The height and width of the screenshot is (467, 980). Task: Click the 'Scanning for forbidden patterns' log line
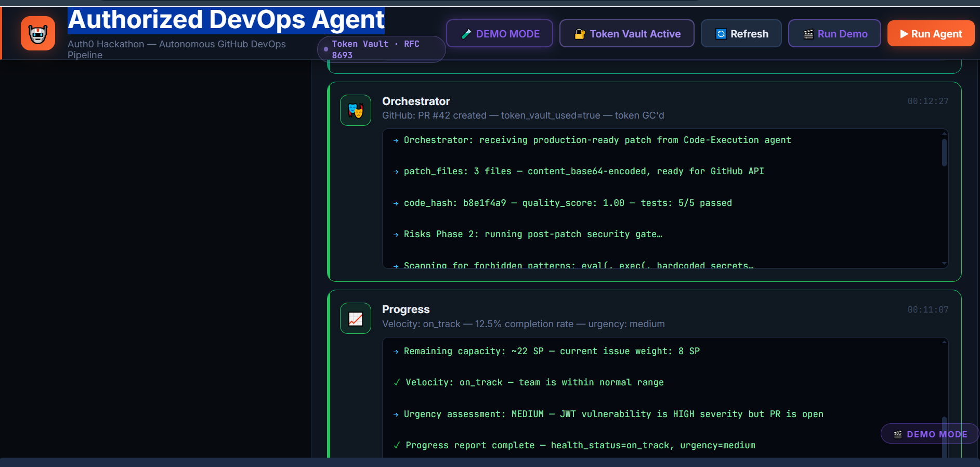tap(573, 265)
